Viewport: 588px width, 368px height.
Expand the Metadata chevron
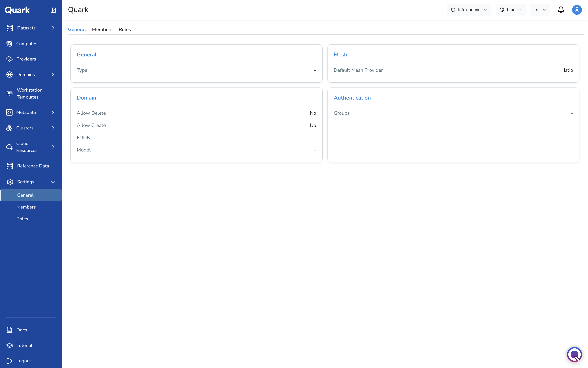pos(53,112)
